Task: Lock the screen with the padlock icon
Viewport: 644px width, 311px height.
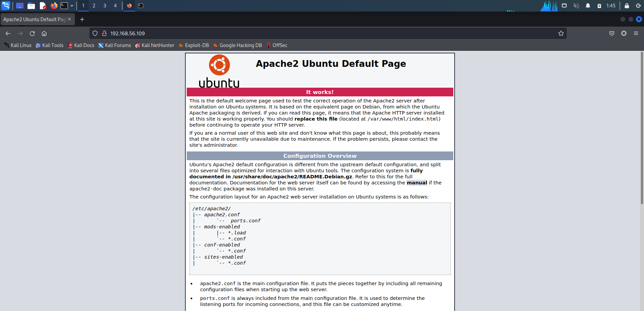Action: (627, 6)
